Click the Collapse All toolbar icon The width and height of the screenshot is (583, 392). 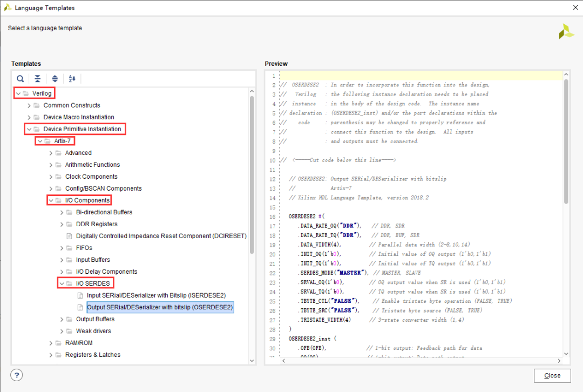coord(38,78)
